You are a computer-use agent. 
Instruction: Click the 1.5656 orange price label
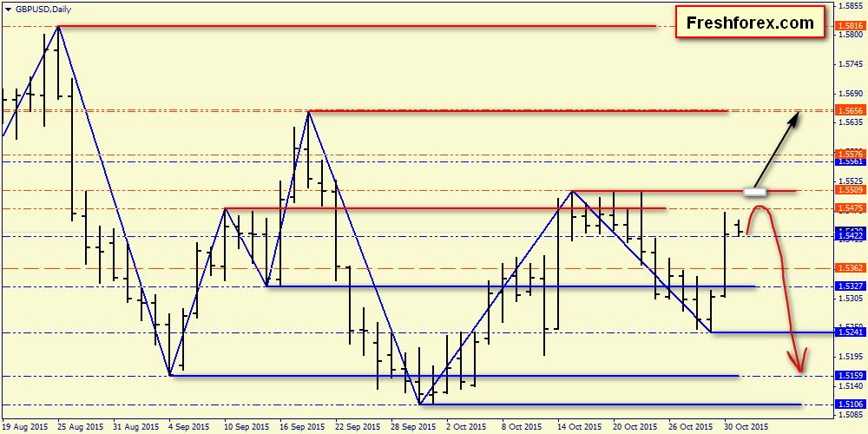(851, 111)
